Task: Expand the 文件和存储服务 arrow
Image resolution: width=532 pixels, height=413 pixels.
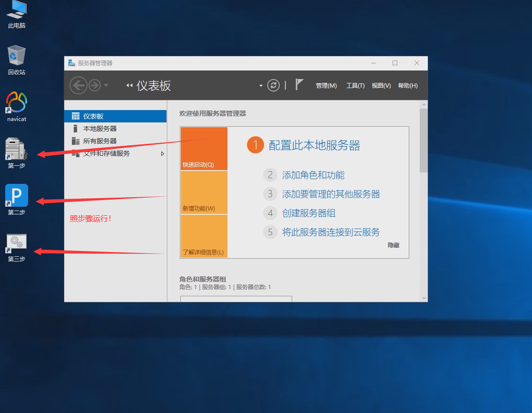Action: click(162, 154)
